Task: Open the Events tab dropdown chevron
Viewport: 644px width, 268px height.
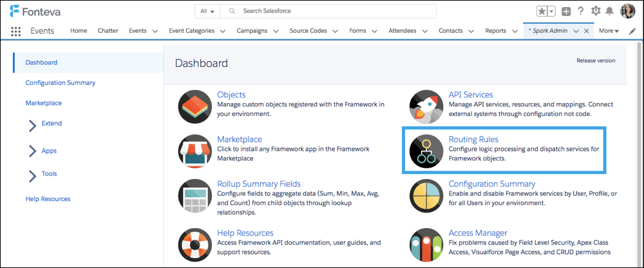Action: pyautogui.click(x=155, y=31)
